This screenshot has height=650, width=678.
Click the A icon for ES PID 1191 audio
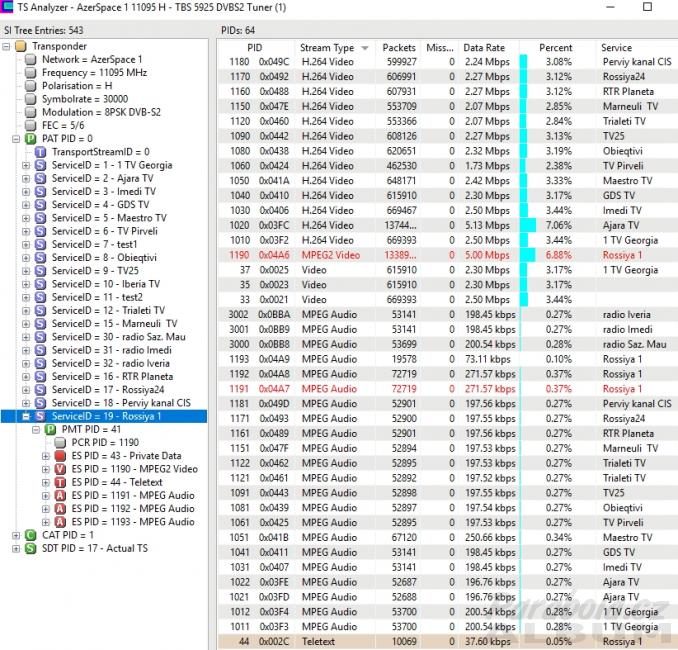pyautogui.click(x=61, y=495)
